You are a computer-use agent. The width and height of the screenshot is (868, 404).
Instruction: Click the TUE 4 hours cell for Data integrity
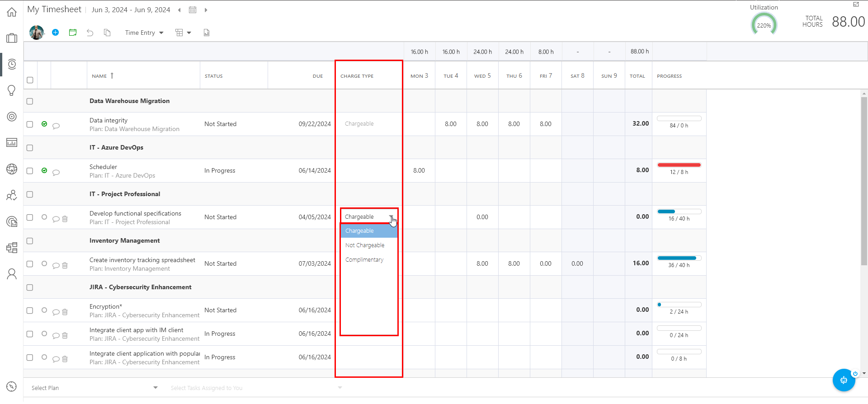click(x=451, y=124)
